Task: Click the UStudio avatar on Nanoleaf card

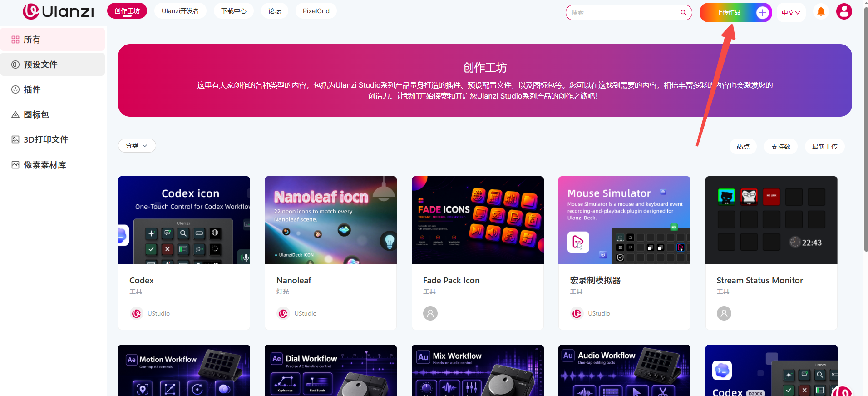Action: tap(283, 313)
